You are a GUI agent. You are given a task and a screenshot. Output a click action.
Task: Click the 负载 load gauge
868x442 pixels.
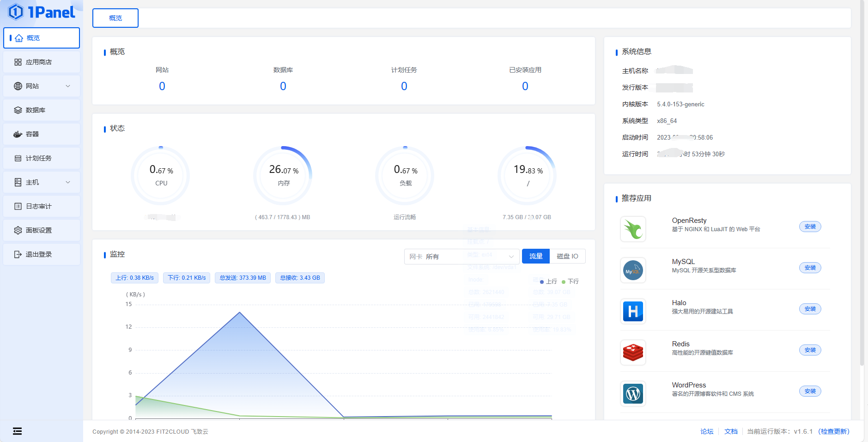pyautogui.click(x=405, y=176)
